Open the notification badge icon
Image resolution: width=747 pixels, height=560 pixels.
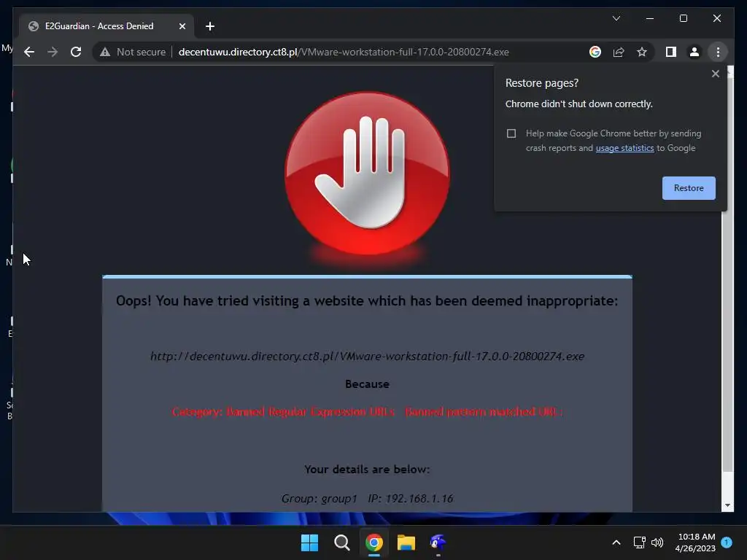(727, 542)
